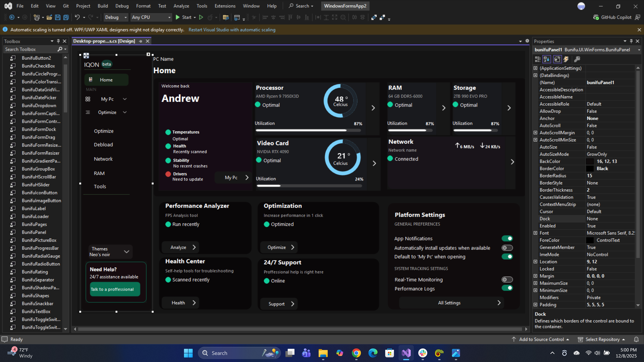Expand the My Pc chevron in the sidebar
The width and height of the screenshot is (644, 362).
click(125, 99)
